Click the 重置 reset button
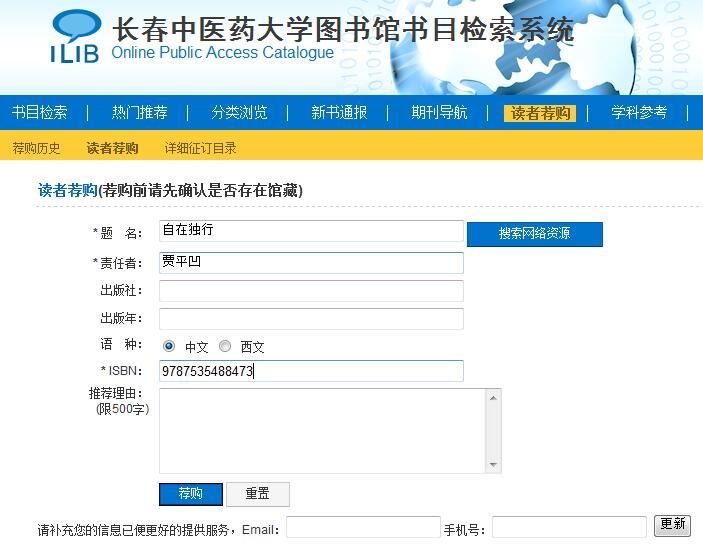The height and width of the screenshot is (548, 703). [x=258, y=494]
